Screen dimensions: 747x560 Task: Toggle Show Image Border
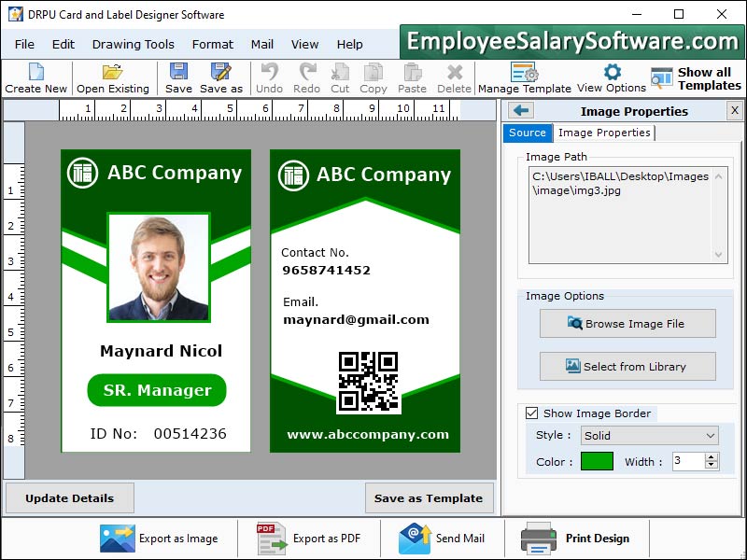[x=531, y=413]
